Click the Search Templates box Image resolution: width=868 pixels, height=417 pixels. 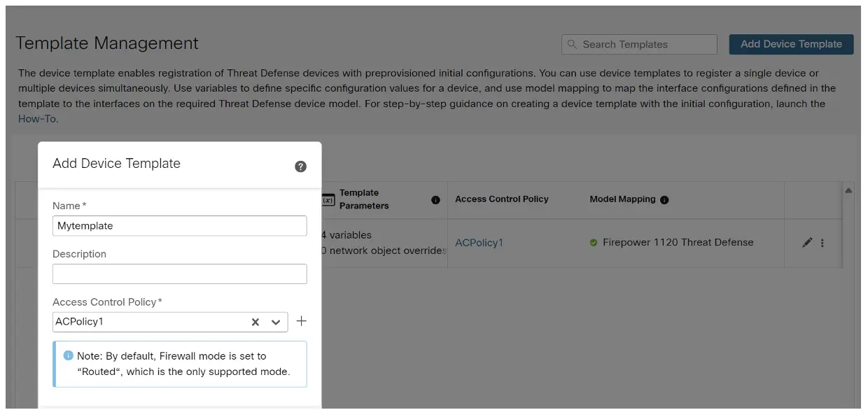tap(637, 44)
